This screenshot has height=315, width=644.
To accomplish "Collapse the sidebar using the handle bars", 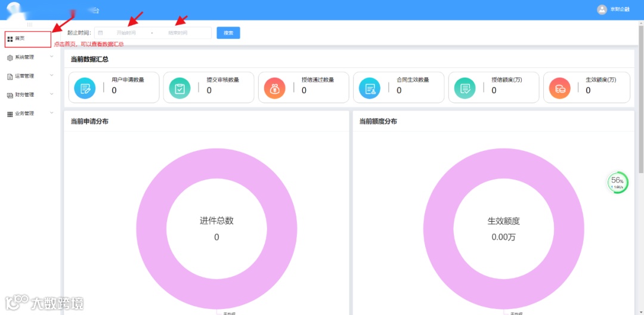I will 30,24.
